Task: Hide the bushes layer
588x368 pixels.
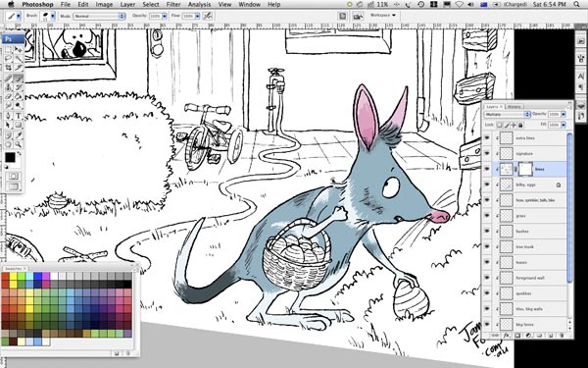Action: click(x=487, y=231)
